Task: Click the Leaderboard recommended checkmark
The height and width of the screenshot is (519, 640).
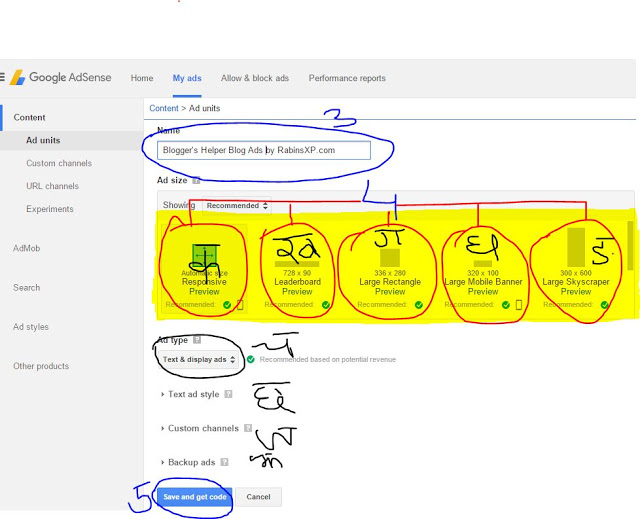Action: point(326,305)
